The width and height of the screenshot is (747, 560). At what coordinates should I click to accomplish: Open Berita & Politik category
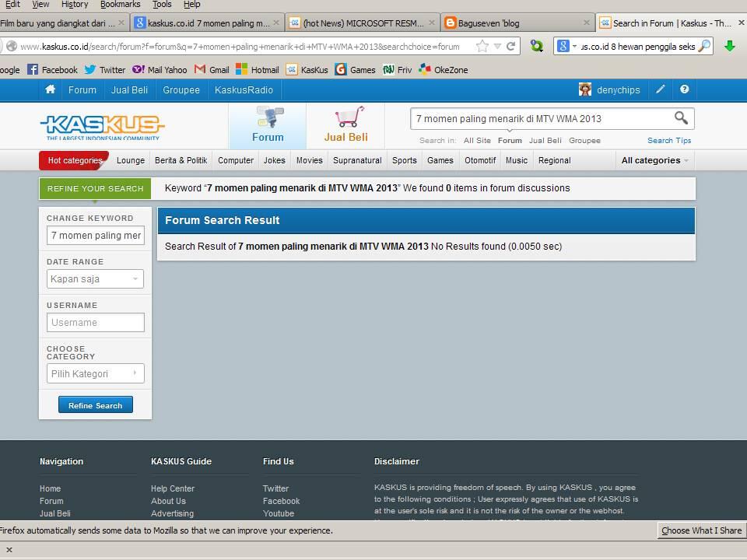181,160
